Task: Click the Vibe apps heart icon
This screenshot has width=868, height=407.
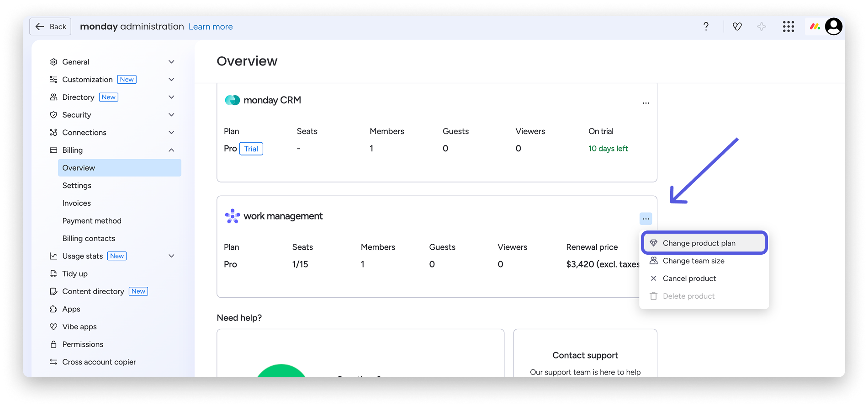Action: pos(53,327)
